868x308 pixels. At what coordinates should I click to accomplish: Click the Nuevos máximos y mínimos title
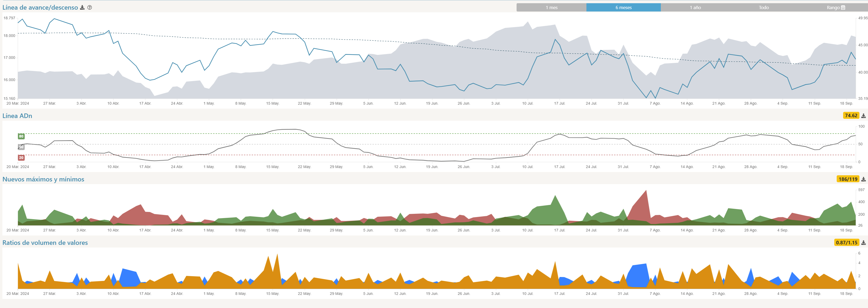point(43,179)
